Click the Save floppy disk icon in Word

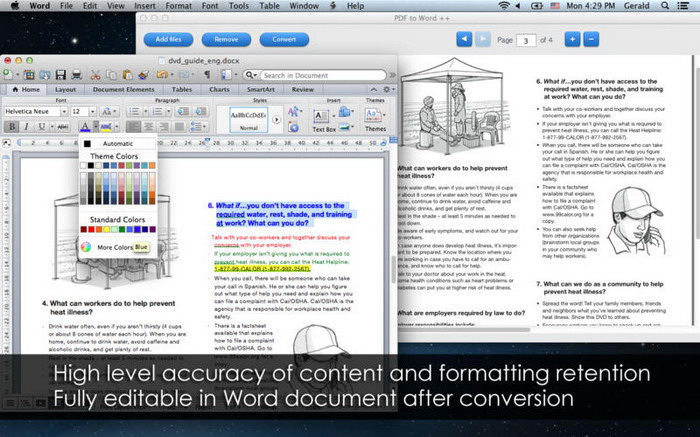pos(60,75)
